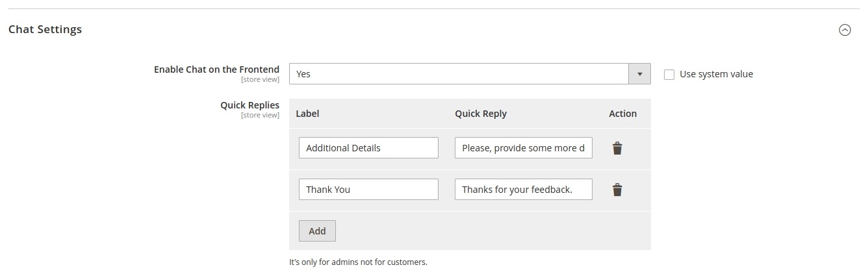This screenshot has width=868, height=276.
Task: Click the Label column header
Action: click(x=307, y=114)
